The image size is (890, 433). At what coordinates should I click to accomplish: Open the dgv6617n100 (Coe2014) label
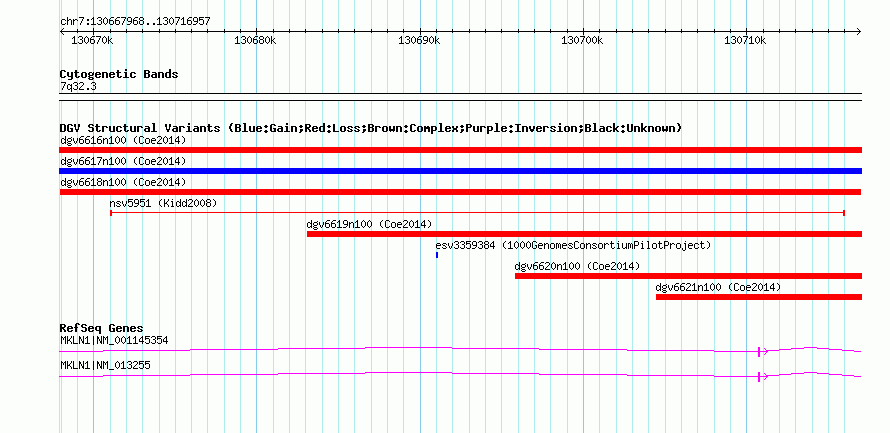(123, 161)
